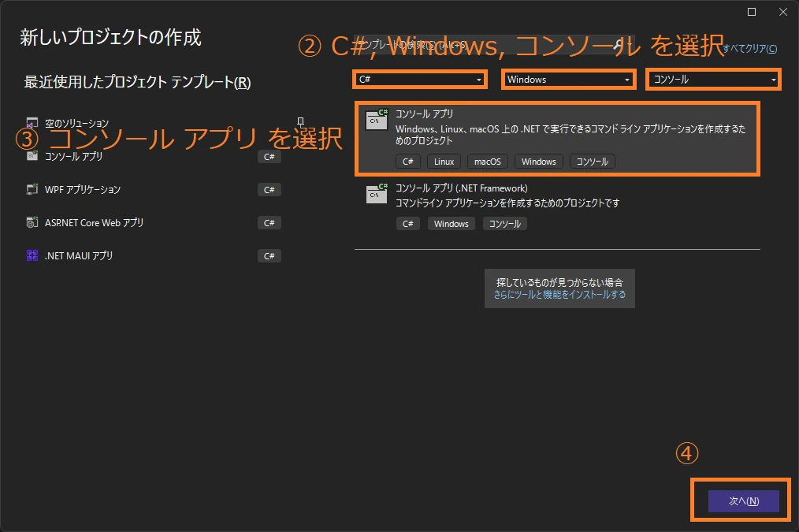Open the C# language filter dropdown

[x=420, y=80]
